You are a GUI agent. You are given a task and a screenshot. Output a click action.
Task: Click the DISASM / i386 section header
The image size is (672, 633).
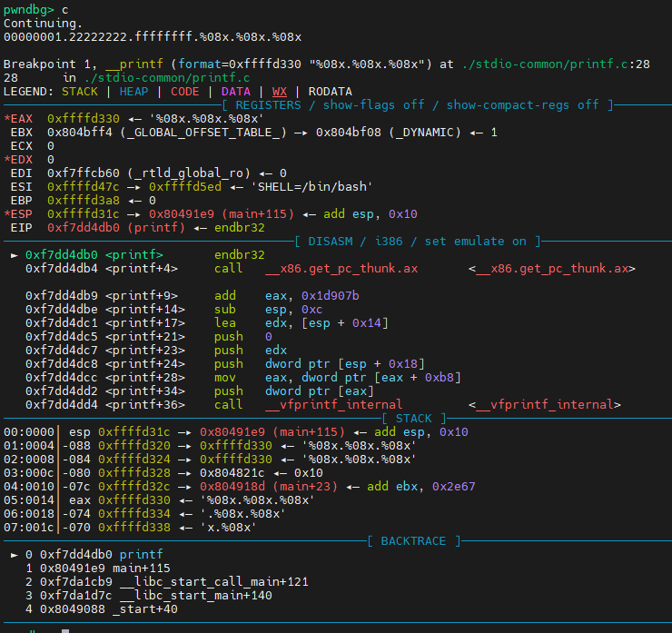[x=419, y=241]
